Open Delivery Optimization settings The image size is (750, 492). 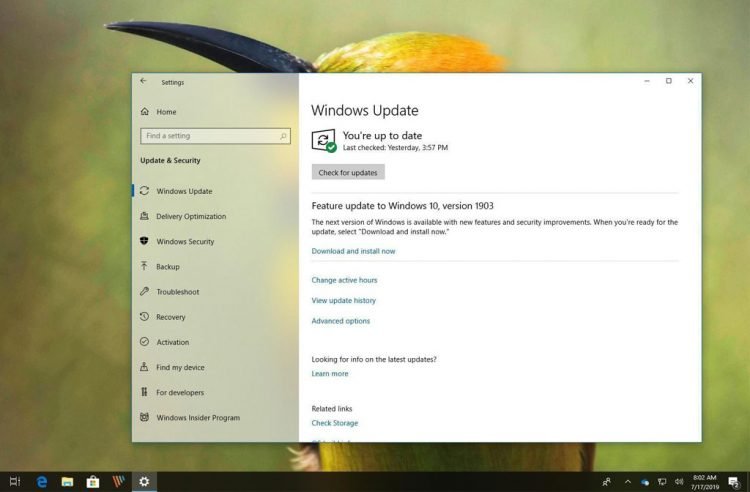point(191,216)
